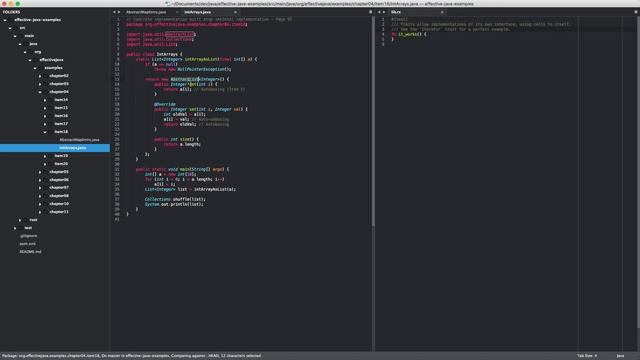Switch to the IntArrays.java tab
The height and width of the screenshot is (360, 640).
(198, 12)
